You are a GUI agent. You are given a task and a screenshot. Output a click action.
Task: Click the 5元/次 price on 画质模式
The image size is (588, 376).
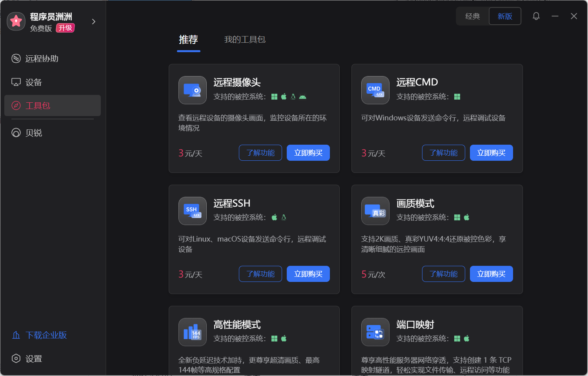tap(373, 274)
